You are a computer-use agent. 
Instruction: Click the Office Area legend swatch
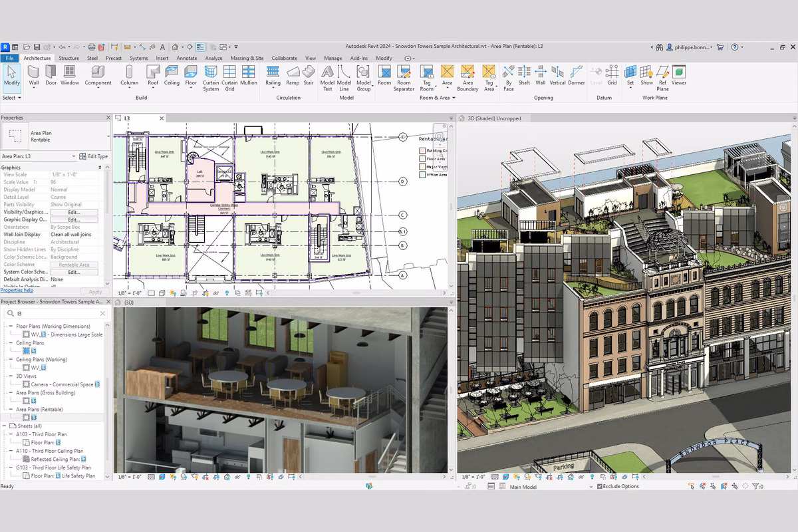tap(422, 175)
